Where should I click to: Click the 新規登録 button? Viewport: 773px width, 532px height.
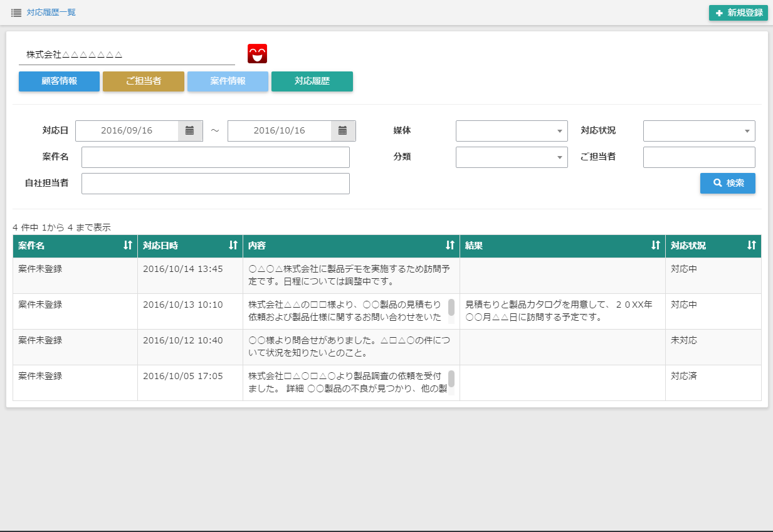point(739,13)
